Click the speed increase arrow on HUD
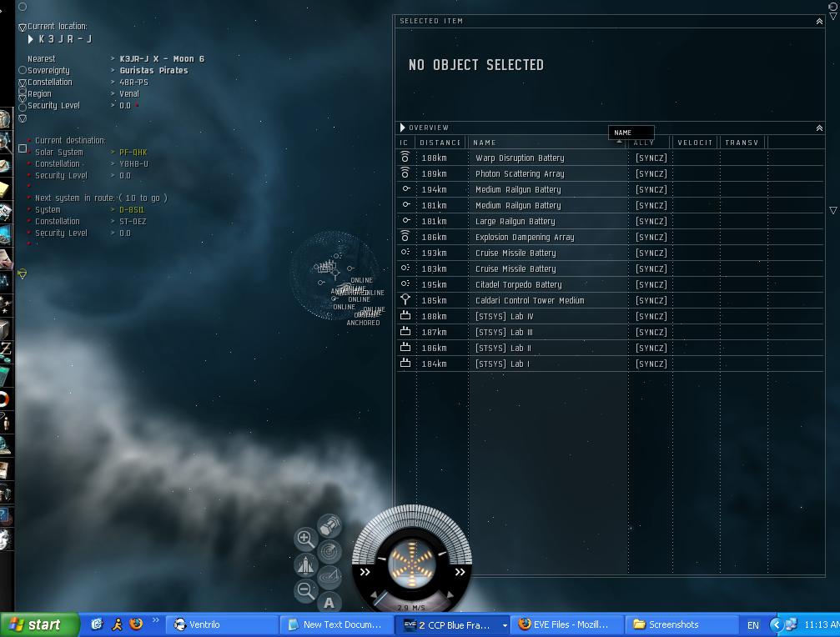Image resolution: width=840 pixels, height=637 pixels. click(x=450, y=594)
